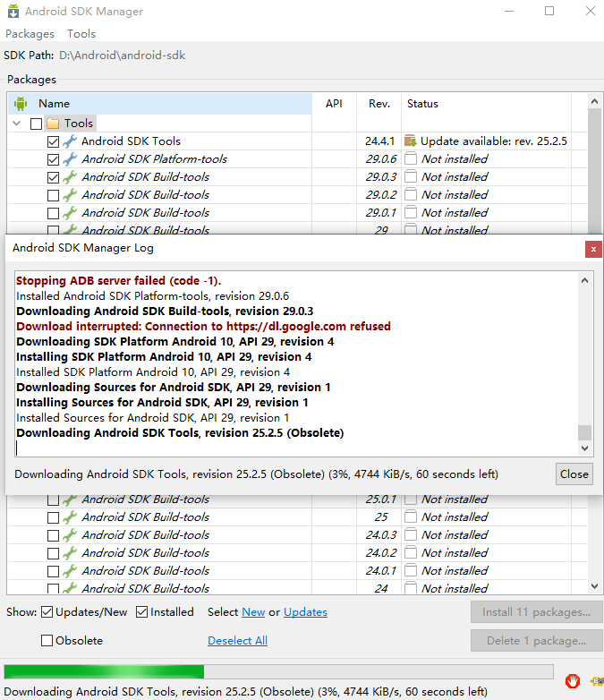
Task: Click the Rev. column header
Action: [x=379, y=104]
